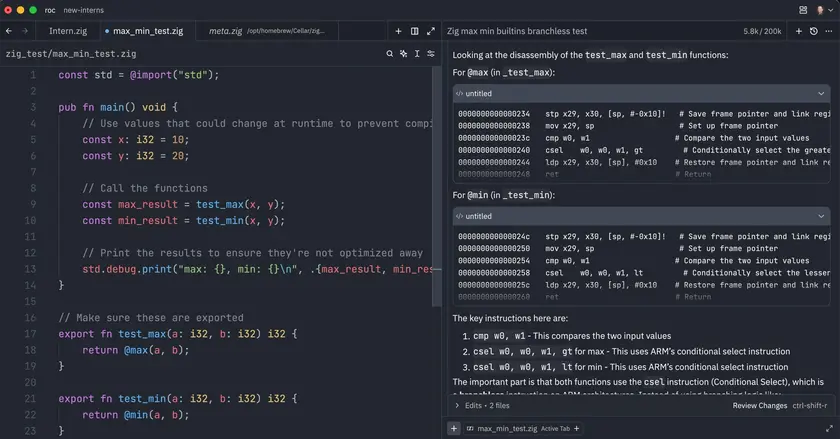The width and height of the screenshot is (840, 439).
Task: Expand the agent message editor
Action: point(829,428)
